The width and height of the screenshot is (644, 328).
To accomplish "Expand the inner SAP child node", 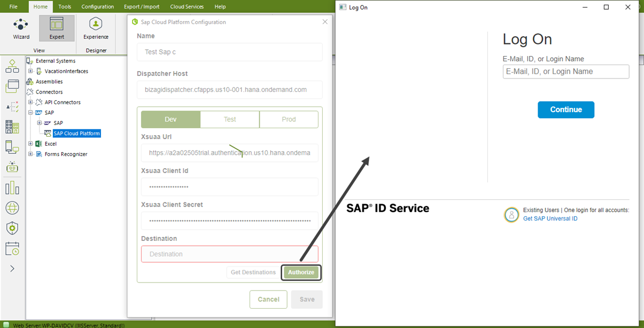I will point(40,123).
